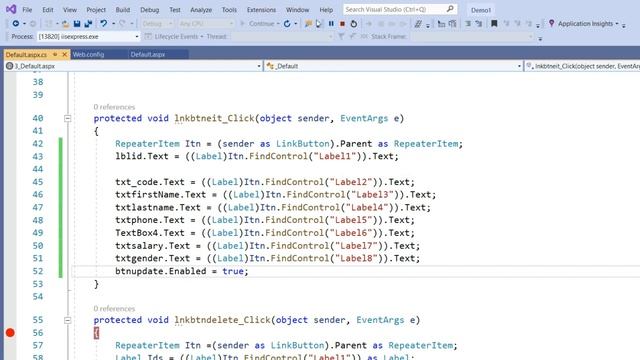Screen dimensions: 640x360
Task: Click 'lblid.Text' on line 43
Action: (x=142, y=156)
